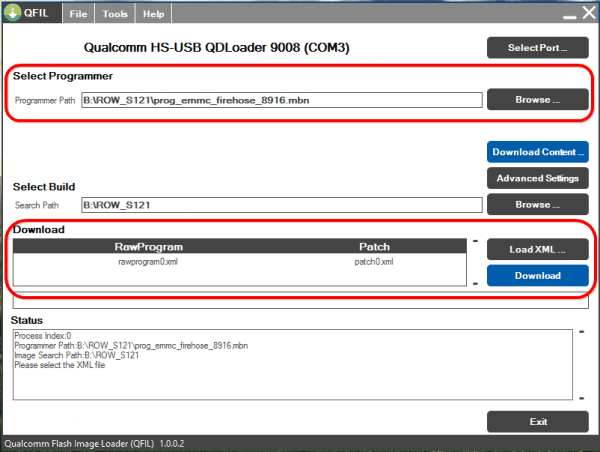Minimize the QFIL window
The width and height of the screenshot is (600, 452).
(569, 17)
